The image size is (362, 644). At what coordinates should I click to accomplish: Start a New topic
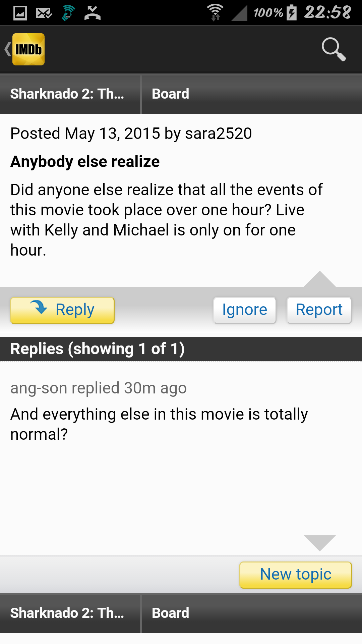(x=296, y=575)
